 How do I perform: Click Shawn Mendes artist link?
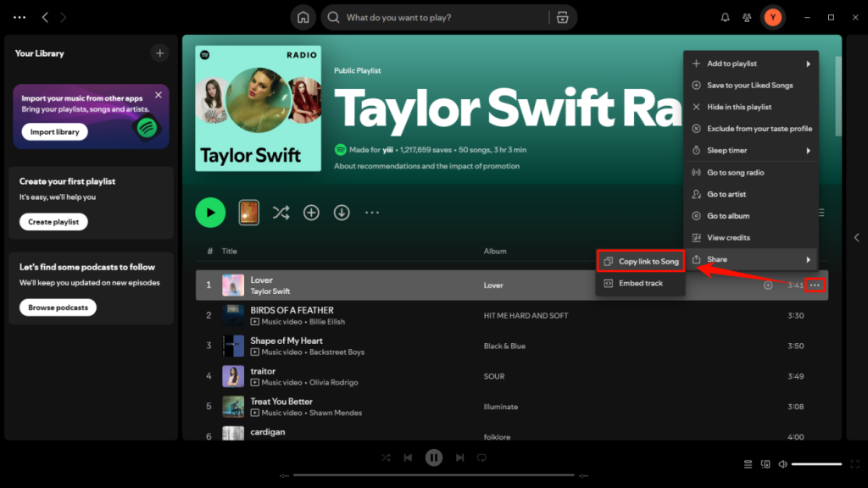pyautogui.click(x=336, y=413)
